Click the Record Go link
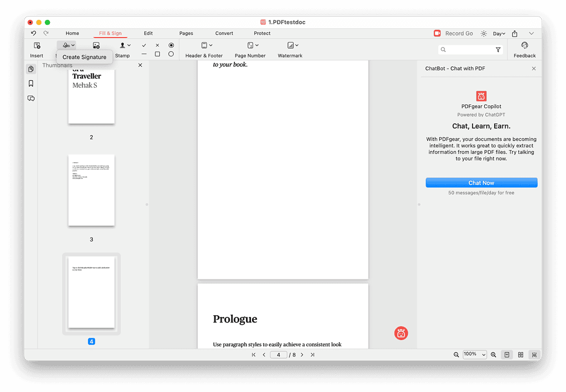This screenshot has width=566, height=392. (459, 34)
